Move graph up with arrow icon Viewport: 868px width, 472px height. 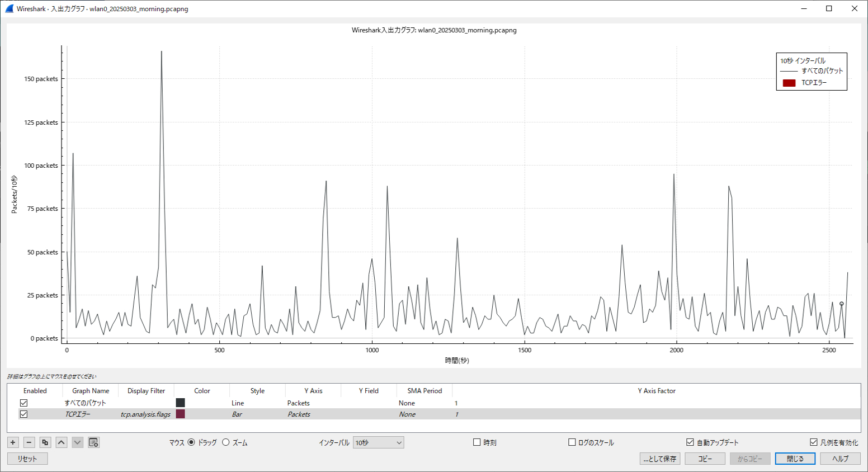pyautogui.click(x=62, y=442)
